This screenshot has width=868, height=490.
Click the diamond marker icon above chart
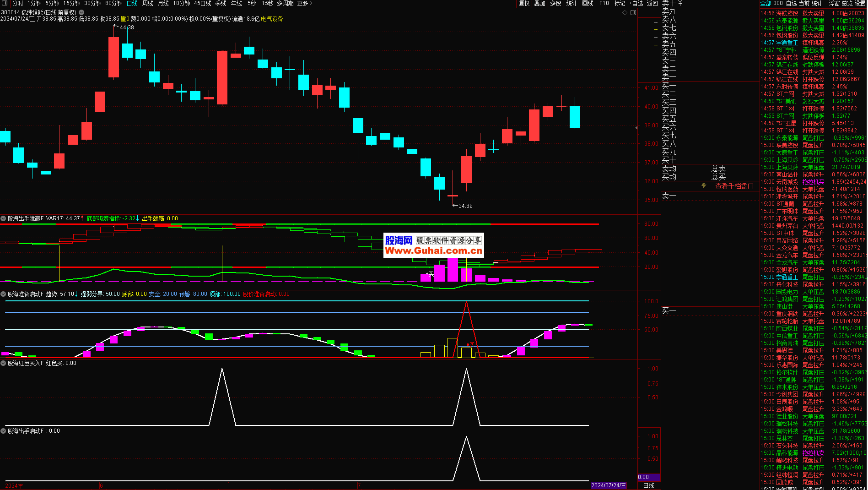(625, 12)
